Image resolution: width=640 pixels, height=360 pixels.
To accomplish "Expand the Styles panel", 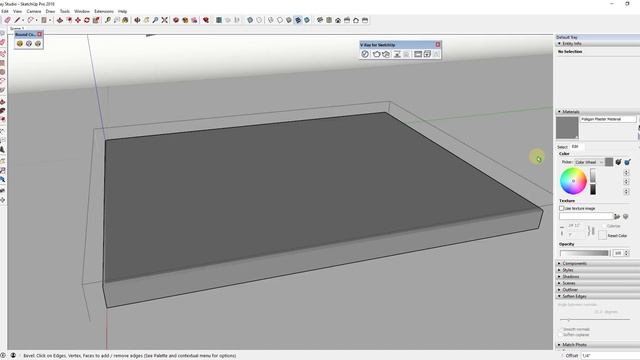I will [560, 270].
